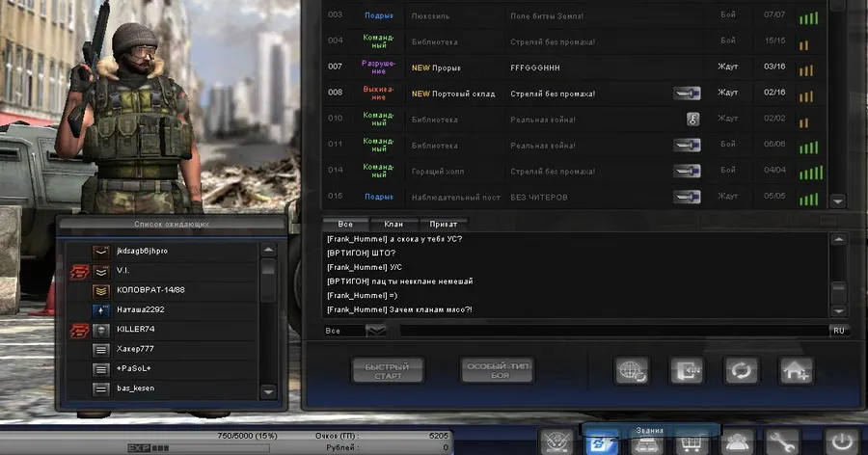
Task: Click the rank icon of Хакер777
Action: click(100, 350)
